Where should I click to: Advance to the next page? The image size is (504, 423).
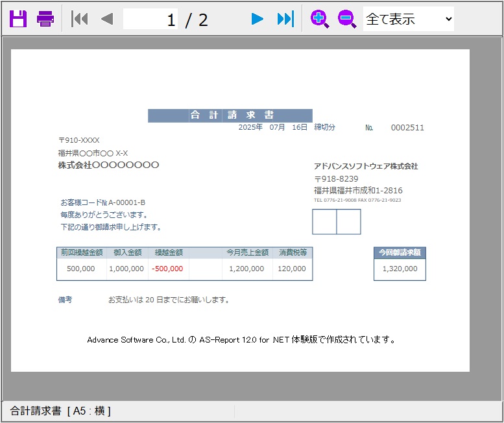tap(258, 19)
